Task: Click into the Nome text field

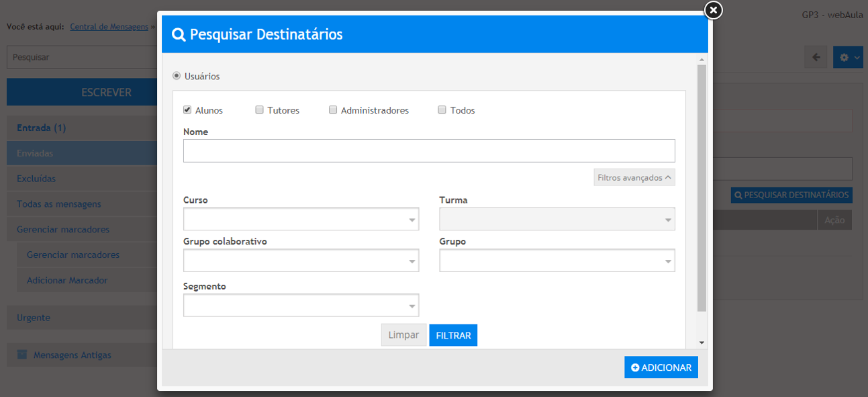Action: coord(428,151)
